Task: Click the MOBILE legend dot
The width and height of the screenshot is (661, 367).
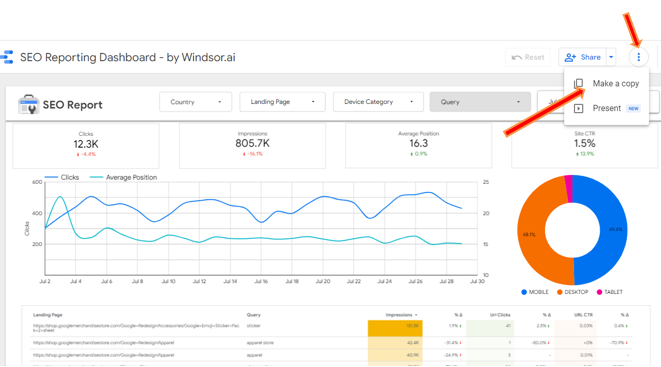Action: click(x=524, y=292)
